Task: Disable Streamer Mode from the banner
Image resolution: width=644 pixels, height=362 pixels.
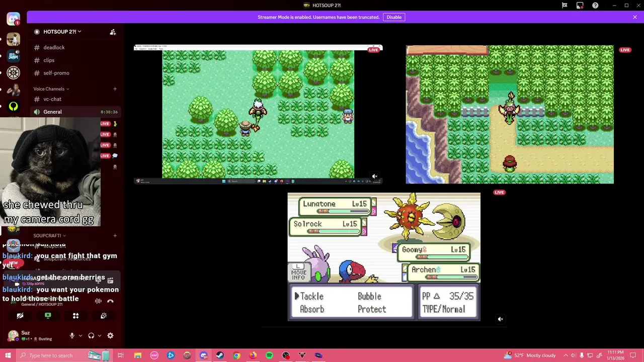Action: click(x=394, y=17)
